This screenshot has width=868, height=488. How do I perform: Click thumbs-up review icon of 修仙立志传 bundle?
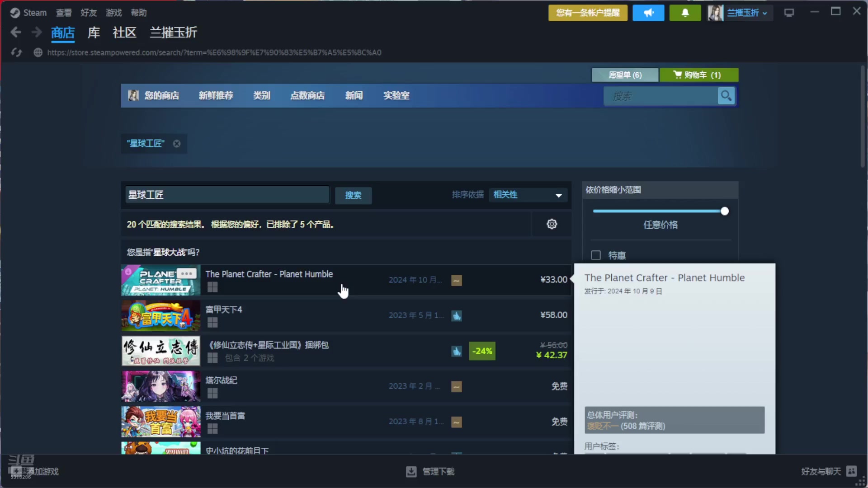pyautogui.click(x=457, y=351)
